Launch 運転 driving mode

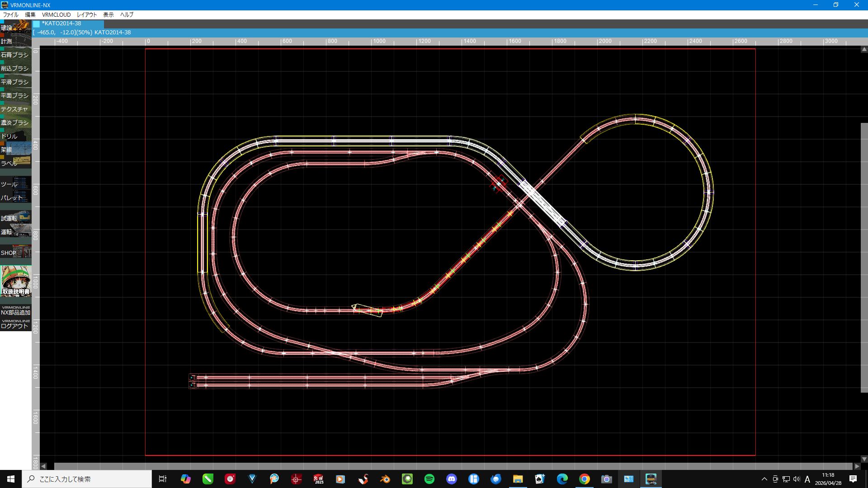coord(16,231)
